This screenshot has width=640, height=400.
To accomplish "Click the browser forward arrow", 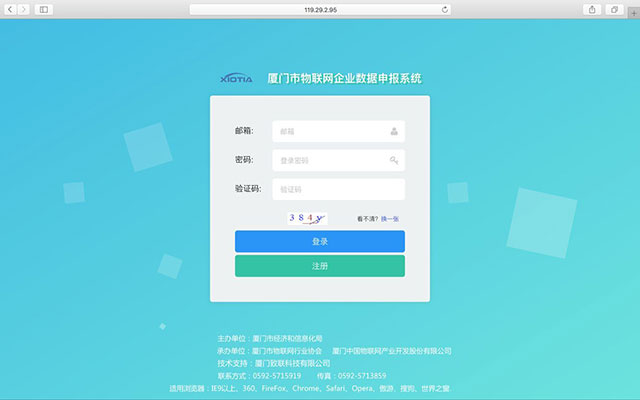I will [x=23, y=9].
